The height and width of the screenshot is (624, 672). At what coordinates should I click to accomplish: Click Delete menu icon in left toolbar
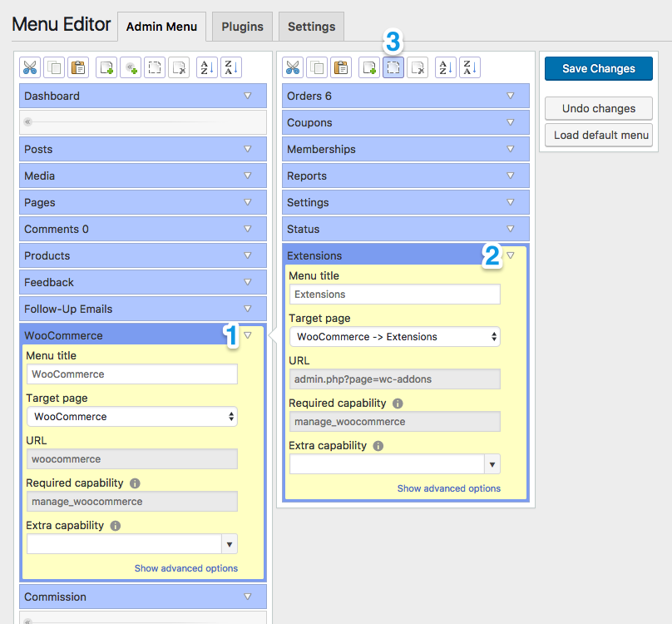click(178, 67)
